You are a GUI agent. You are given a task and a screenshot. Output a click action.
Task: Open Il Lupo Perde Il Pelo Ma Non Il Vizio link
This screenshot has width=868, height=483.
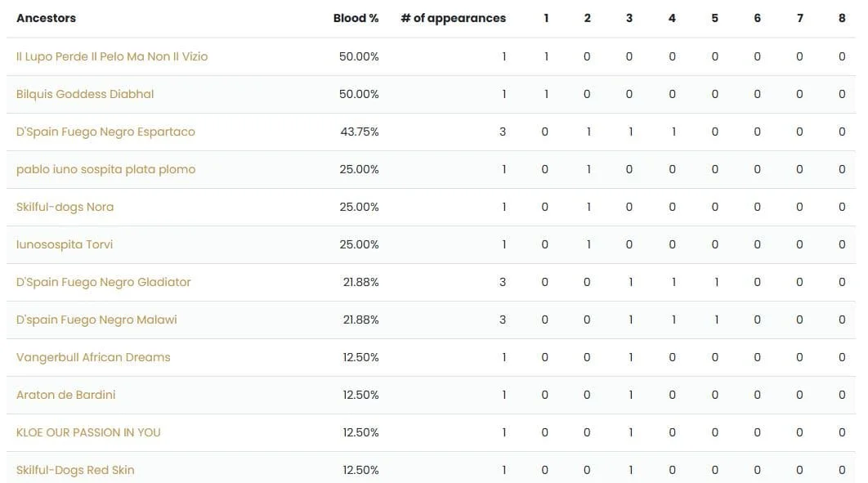click(112, 56)
